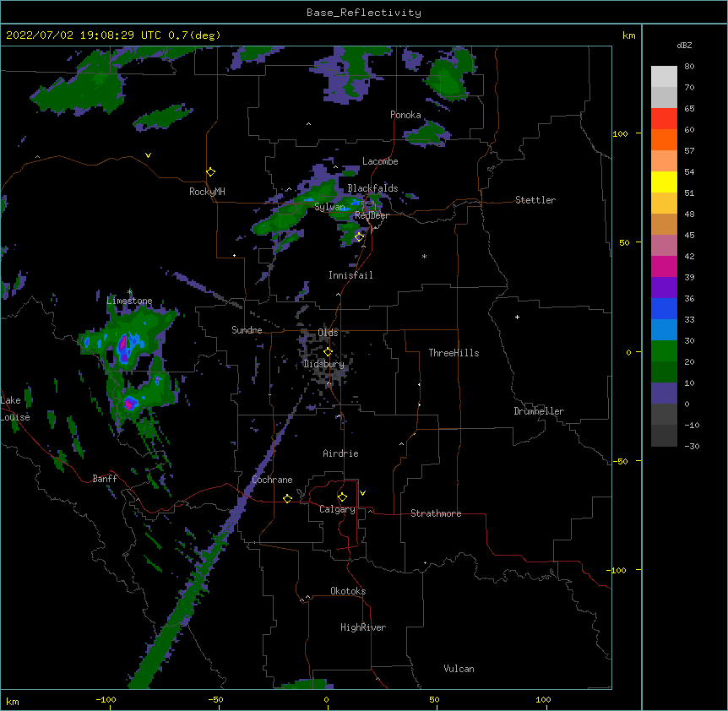Click the Airdrie label
Viewport: 728px width, 711px height.
pos(340,453)
